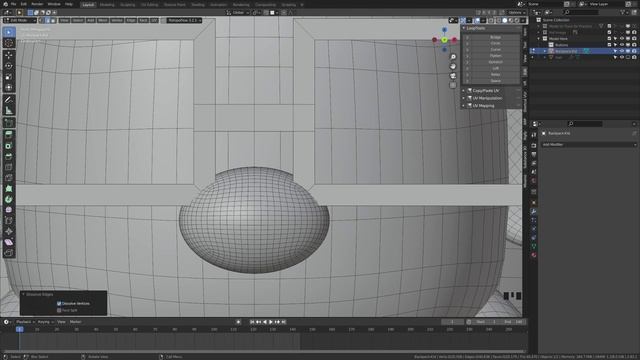Switch to Sculpting workspace tab
Viewport: 640px width, 360px height.
click(x=127, y=5)
